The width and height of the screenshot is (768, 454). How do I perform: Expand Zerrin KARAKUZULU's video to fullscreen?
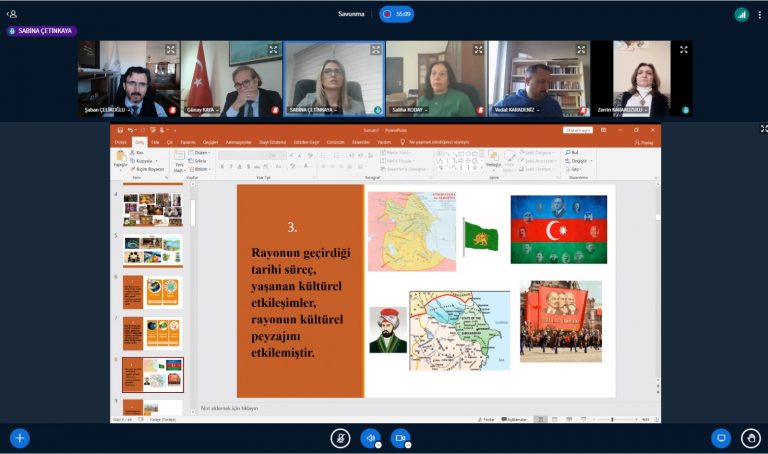coord(683,49)
